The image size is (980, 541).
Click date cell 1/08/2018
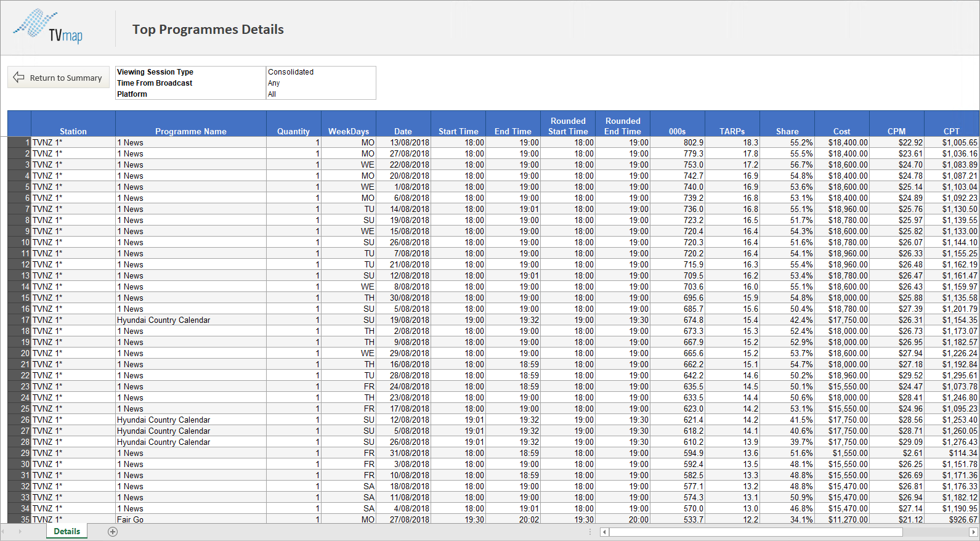403,187
